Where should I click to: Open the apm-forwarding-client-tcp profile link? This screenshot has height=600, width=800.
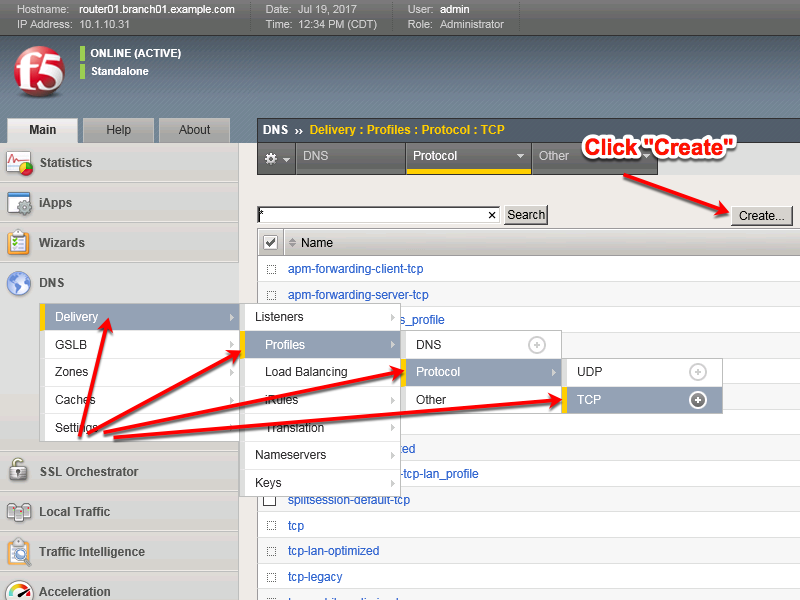coord(356,269)
